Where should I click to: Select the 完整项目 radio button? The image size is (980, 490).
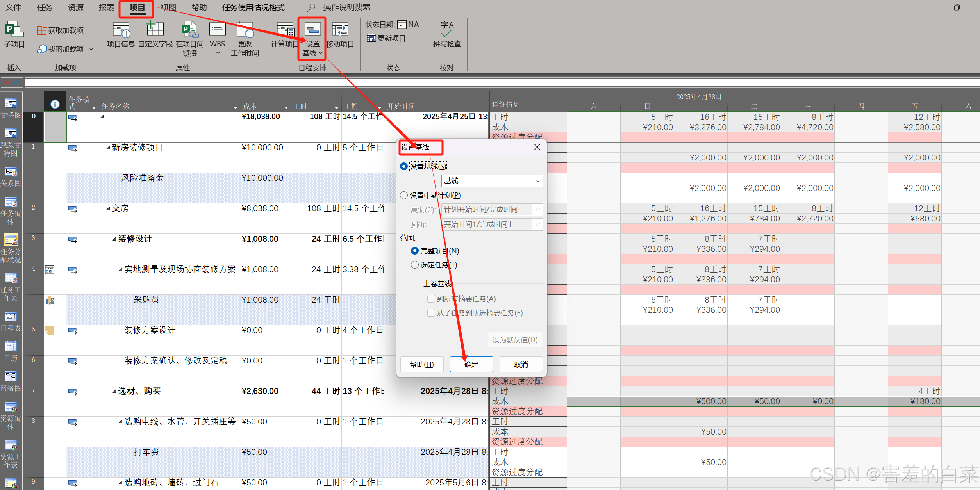point(415,251)
